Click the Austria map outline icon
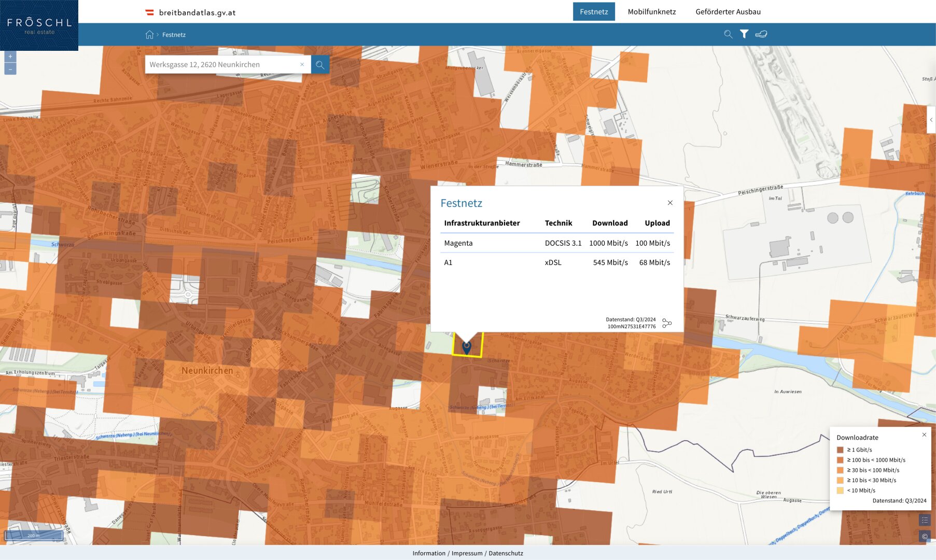 point(761,34)
